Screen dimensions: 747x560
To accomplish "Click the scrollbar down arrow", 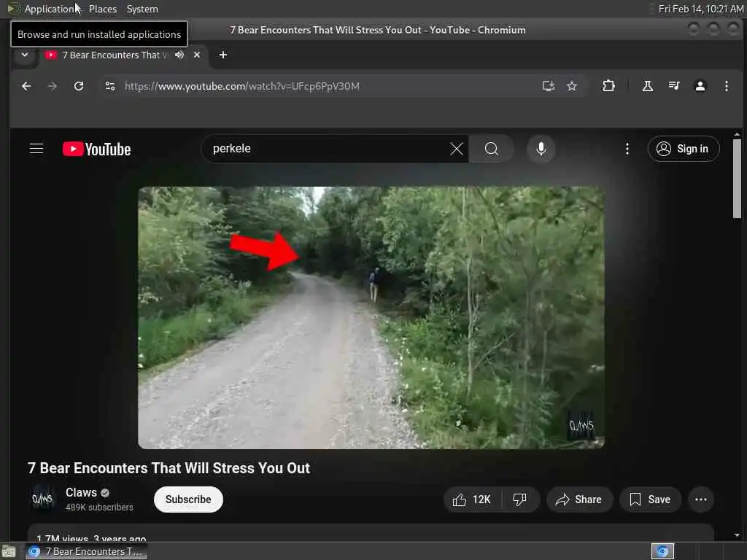I will [x=737, y=534].
